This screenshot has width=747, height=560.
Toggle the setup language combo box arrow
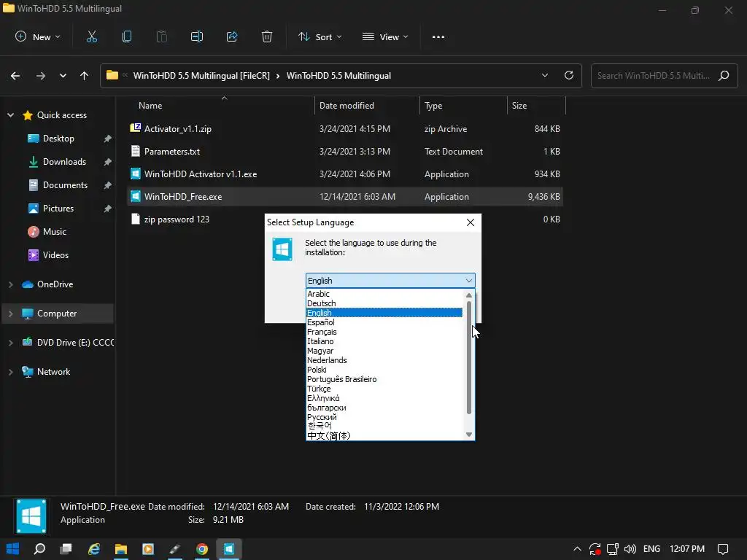[x=469, y=281]
